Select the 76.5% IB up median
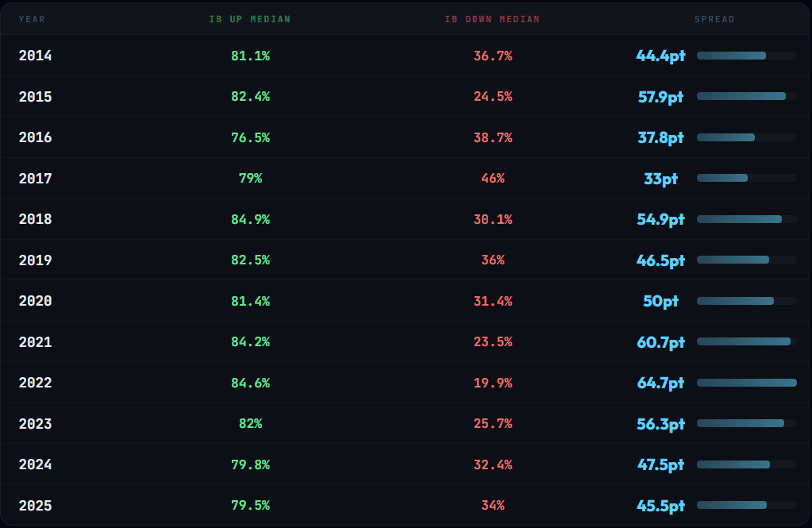The image size is (812, 528). (x=250, y=137)
